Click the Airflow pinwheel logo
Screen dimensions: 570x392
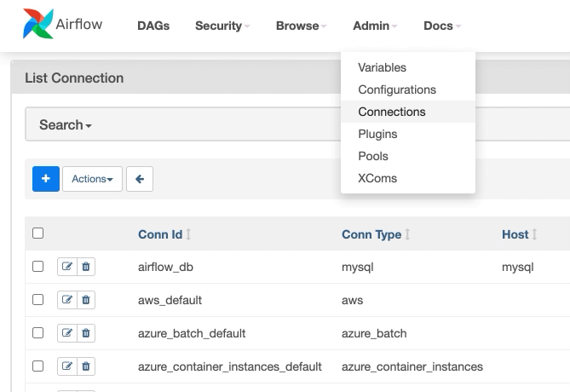click(x=37, y=26)
